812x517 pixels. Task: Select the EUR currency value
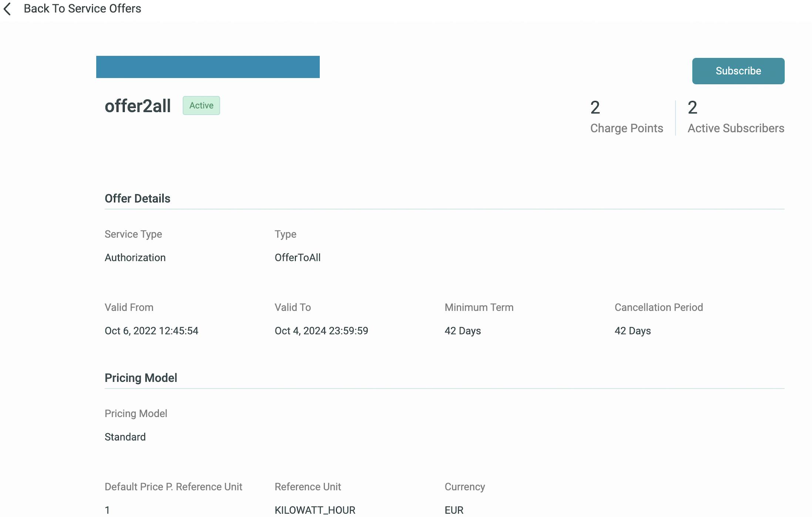coord(454,510)
